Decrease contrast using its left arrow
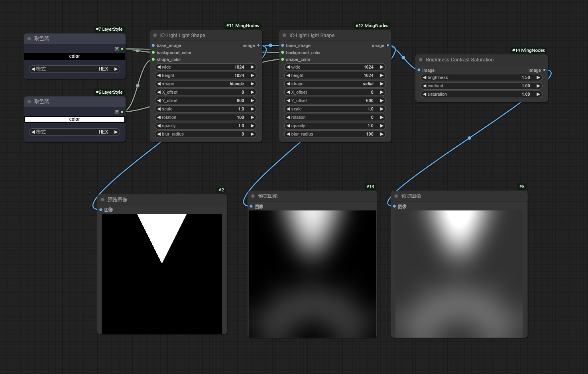This screenshot has height=374, width=588. point(425,86)
